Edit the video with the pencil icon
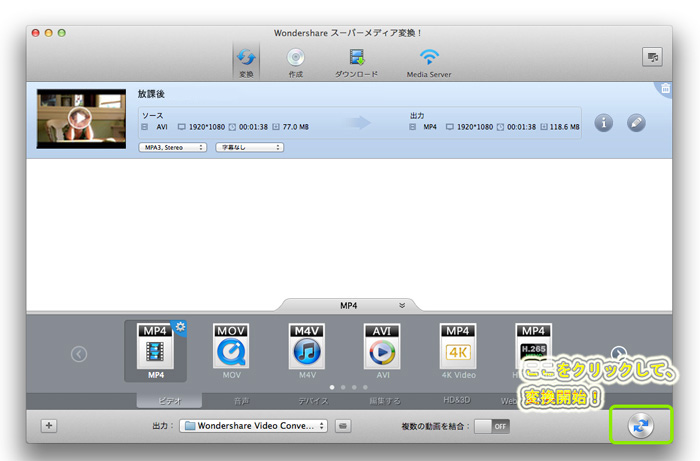The width and height of the screenshot is (700, 461). pos(636,122)
